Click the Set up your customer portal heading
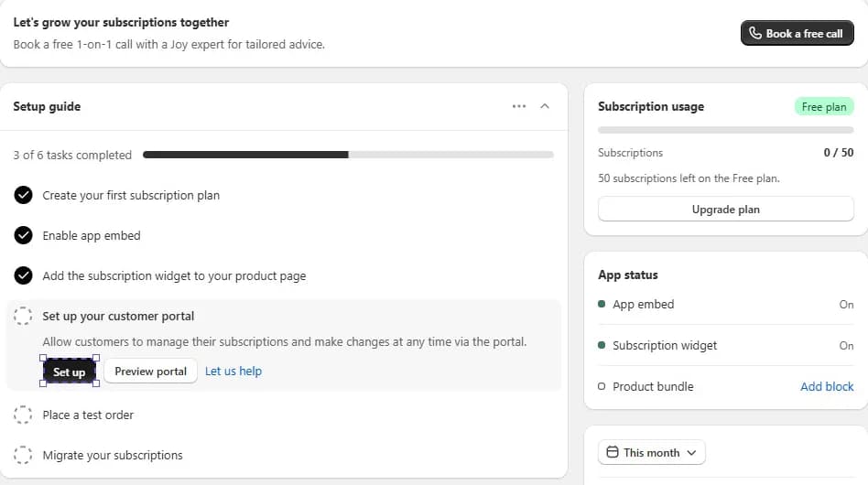The image size is (868, 485). coord(118,317)
